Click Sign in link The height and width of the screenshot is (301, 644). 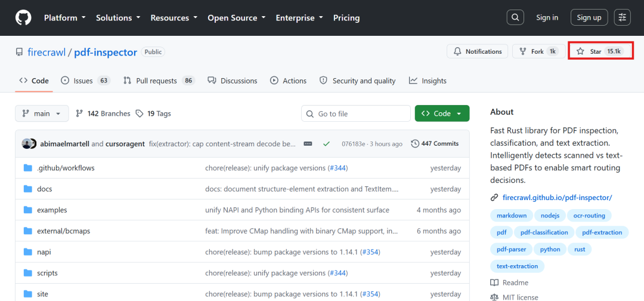(x=547, y=17)
